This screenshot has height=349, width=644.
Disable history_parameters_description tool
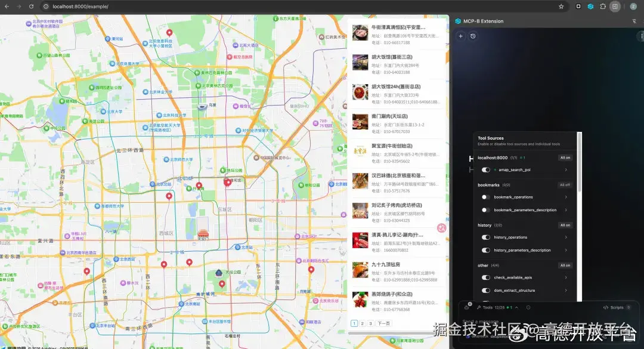pos(486,251)
